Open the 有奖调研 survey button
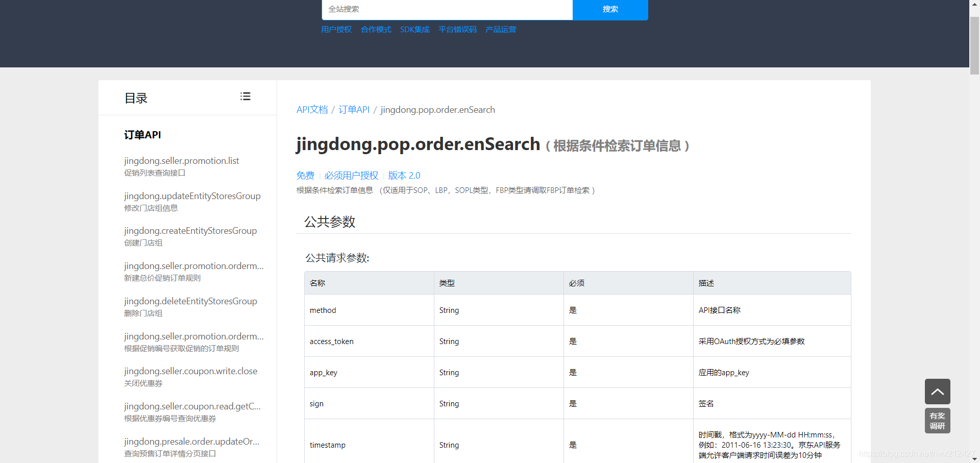Viewport: 980px width, 463px height. (937, 421)
